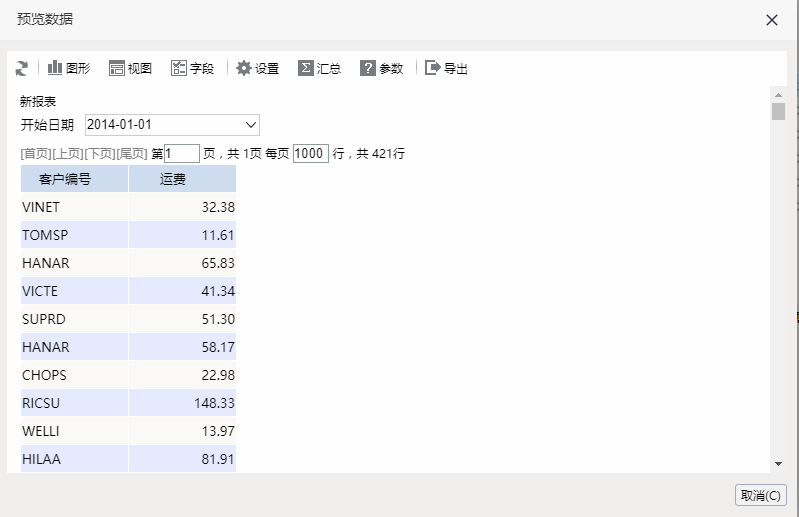799x517 pixels.
Task: Open the 视图 view icon
Action: point(117,68)
